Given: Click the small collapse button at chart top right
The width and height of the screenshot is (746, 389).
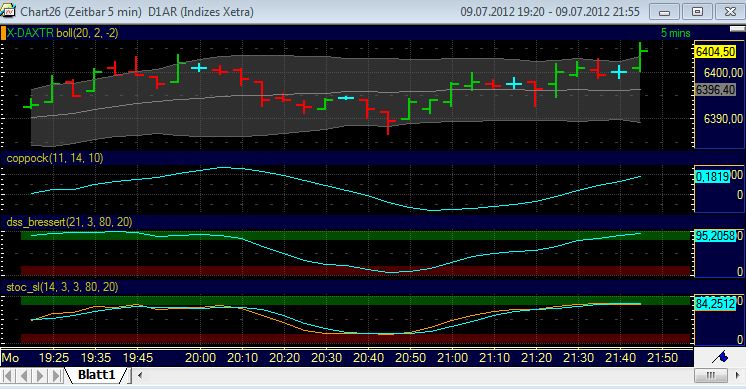Looking at the screenshot, I should pyautogui.click(x=737, y=29).
